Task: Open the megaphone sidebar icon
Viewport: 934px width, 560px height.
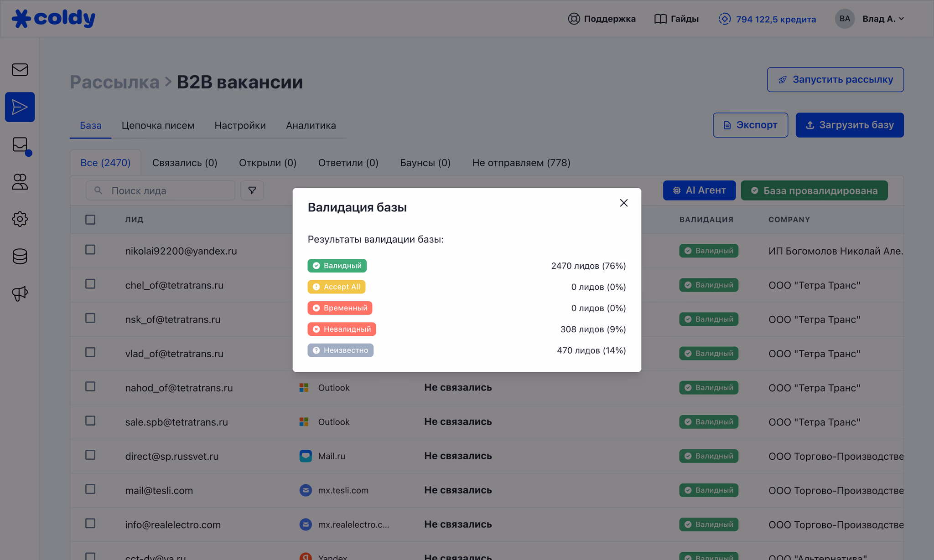Action: [20, 294]
